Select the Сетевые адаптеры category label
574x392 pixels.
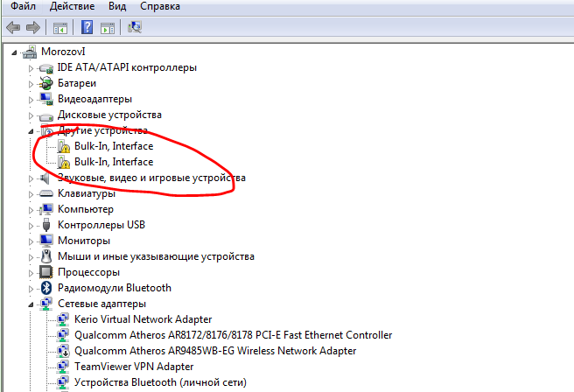101,304
